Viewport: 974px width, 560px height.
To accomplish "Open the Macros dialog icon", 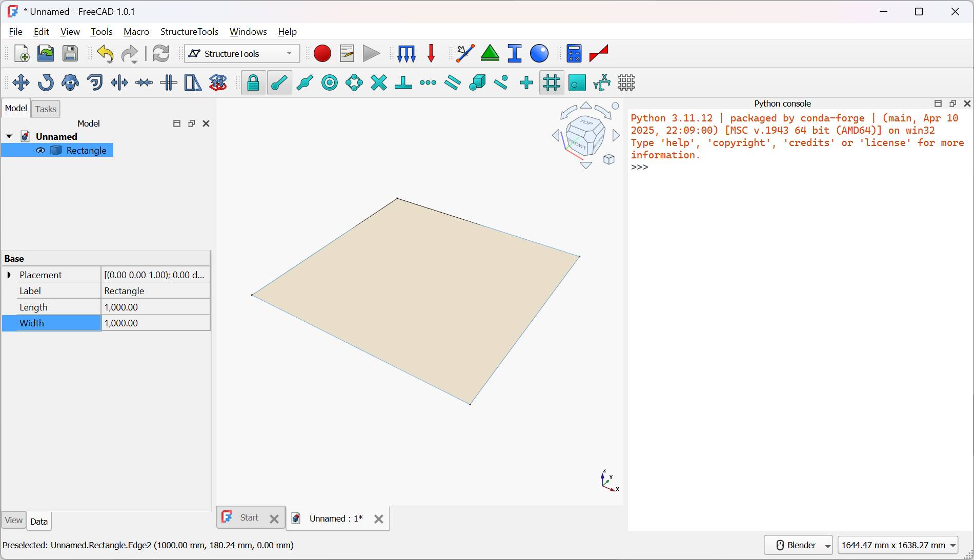I will (347, 54).
